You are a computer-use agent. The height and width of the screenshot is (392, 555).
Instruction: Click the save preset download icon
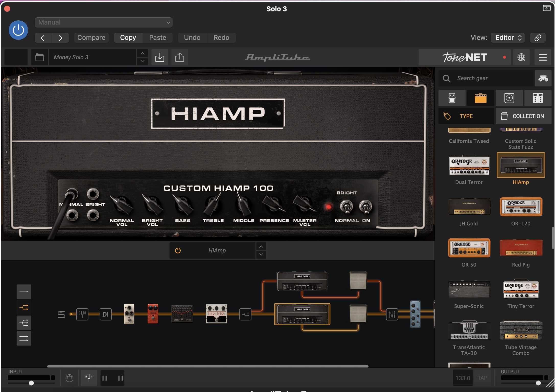tap(160, 57)
